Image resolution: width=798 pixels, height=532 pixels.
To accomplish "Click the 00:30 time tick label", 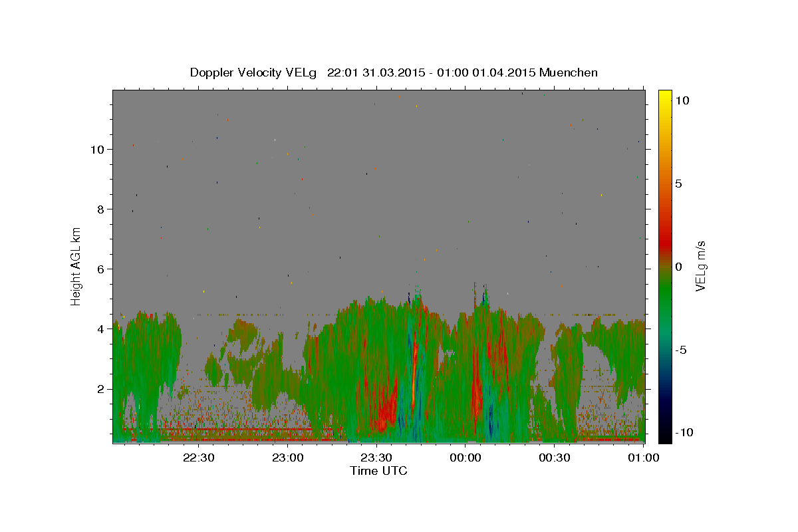I will [555, 458].
